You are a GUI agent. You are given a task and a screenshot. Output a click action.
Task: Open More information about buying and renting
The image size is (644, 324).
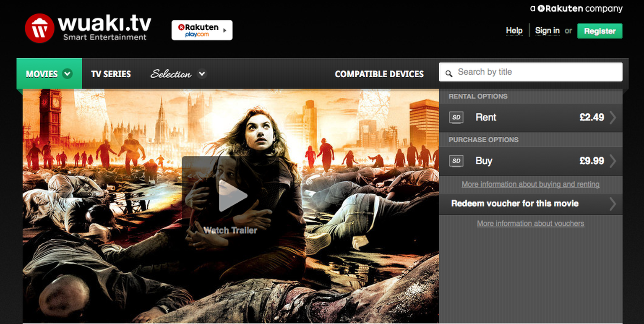click(x=530, y=184)
